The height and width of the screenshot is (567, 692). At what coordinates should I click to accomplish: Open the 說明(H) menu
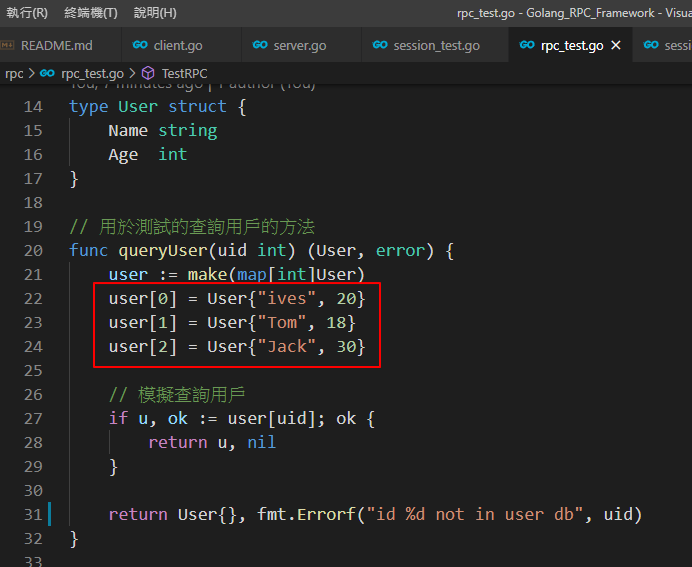click(x=155, y=13)
